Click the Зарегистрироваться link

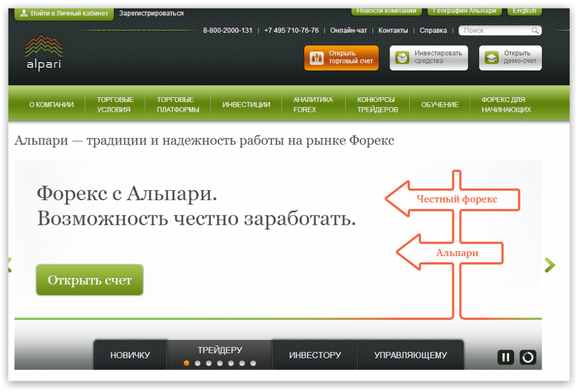[151, 14]
